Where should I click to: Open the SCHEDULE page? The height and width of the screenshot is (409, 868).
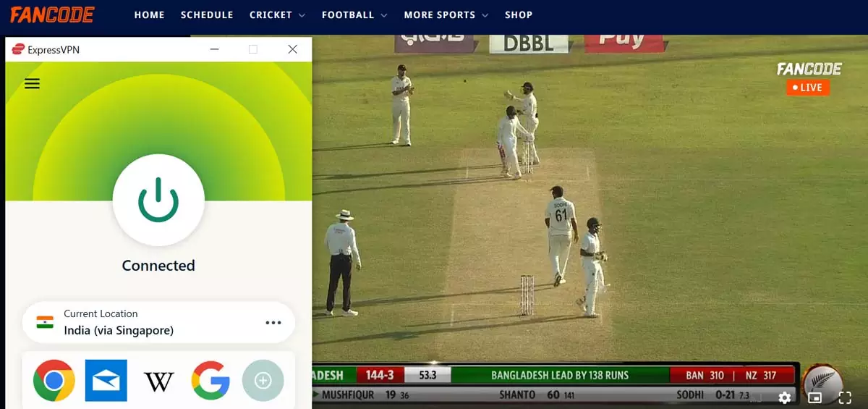pyautogui.click(x=207, y=14)
